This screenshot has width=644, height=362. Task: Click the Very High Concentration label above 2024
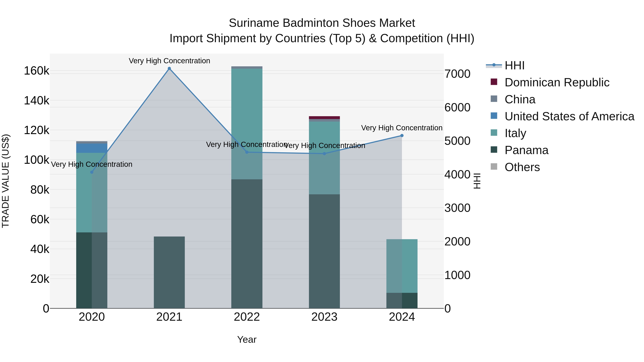tap(402, 128)
